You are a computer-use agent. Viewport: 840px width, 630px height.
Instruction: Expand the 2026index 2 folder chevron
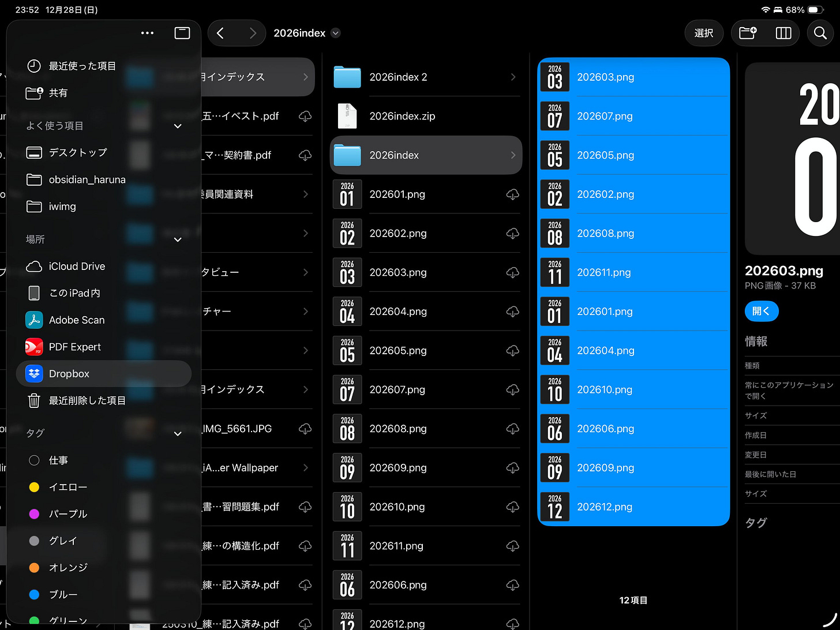point(513,77)
